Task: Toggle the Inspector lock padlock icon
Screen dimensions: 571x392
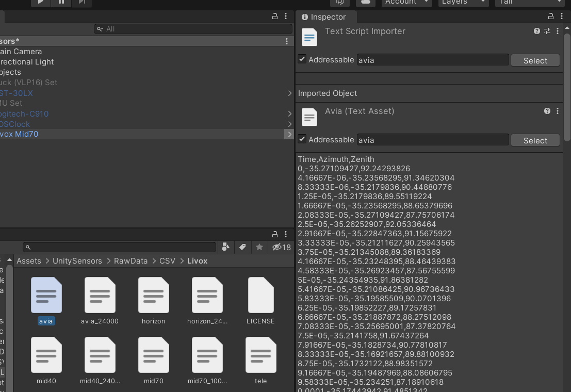Action: [550, 16]
